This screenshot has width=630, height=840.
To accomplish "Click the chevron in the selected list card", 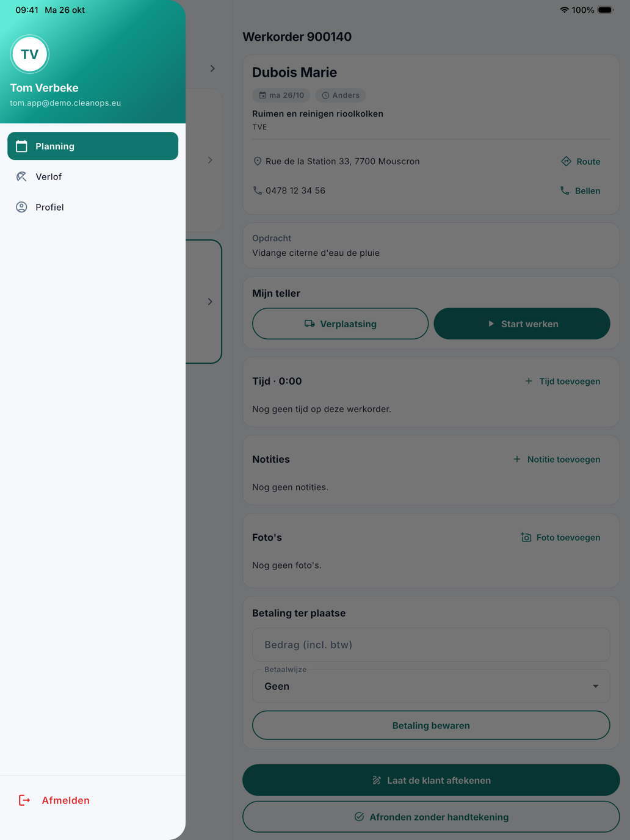I will [x=210, y=302].
